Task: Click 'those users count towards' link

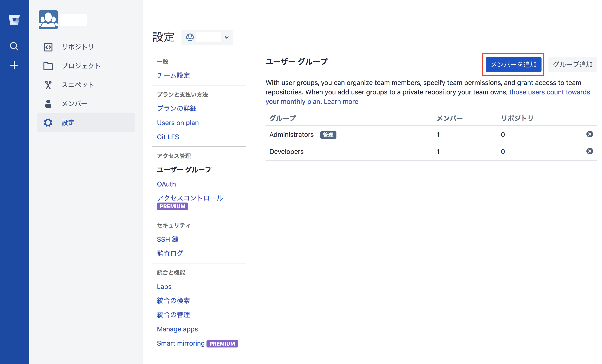Action: [549, 92]
